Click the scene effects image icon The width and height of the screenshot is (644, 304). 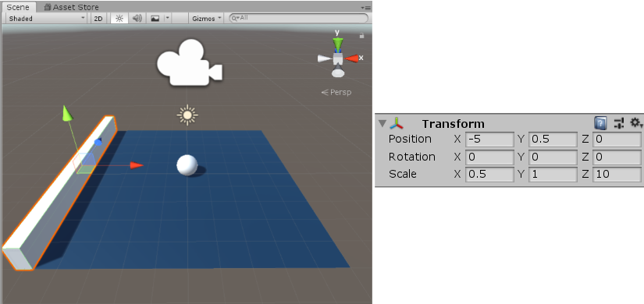[x=155, y=18]
